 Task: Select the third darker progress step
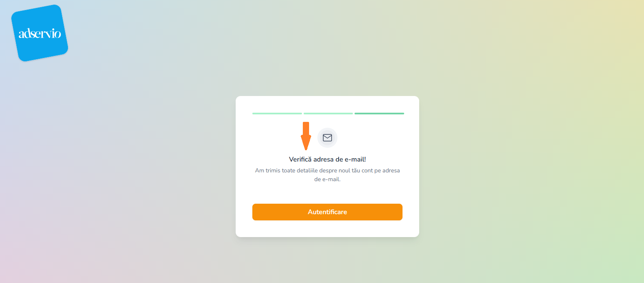379,114
